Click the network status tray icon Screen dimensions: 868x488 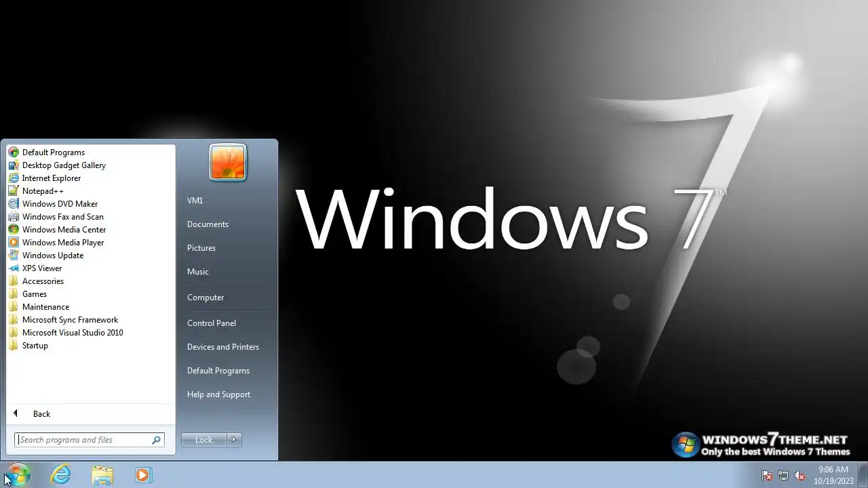tap(783, 476)
